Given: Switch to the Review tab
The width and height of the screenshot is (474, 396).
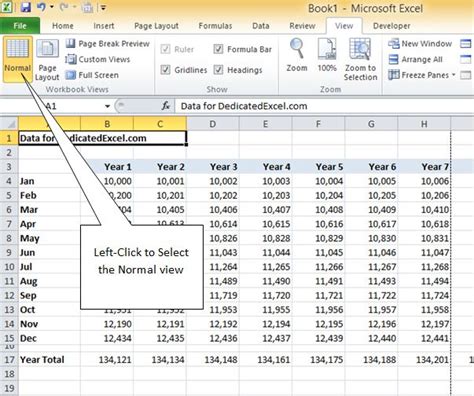Looking at the screenshot, I should [302, 26].
